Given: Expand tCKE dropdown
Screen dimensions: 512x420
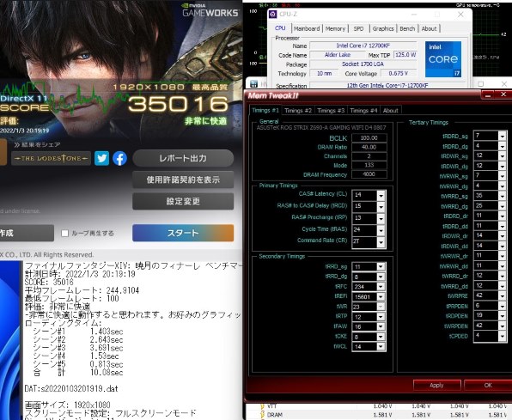Looking at the screenshot, I should point(381,337).
